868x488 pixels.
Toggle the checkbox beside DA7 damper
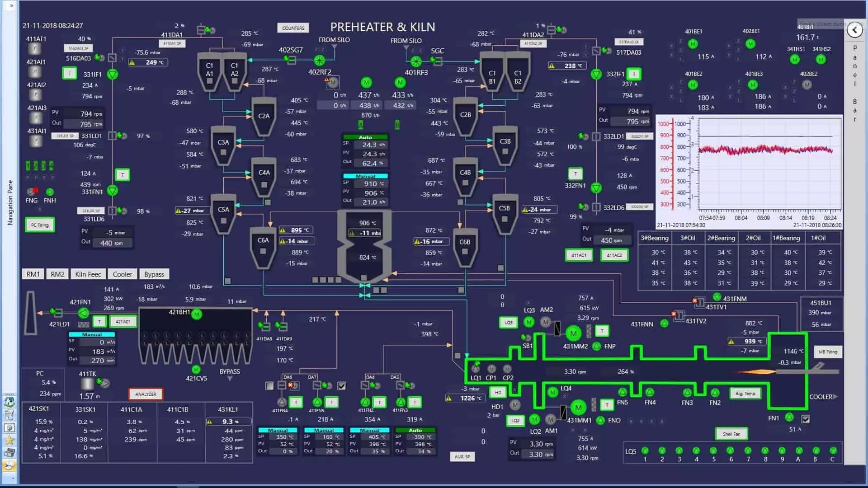[342, 386]
